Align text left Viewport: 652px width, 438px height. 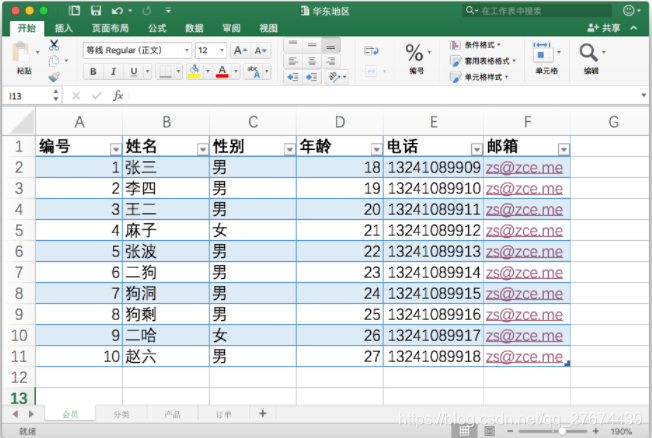tap(293, 61)
